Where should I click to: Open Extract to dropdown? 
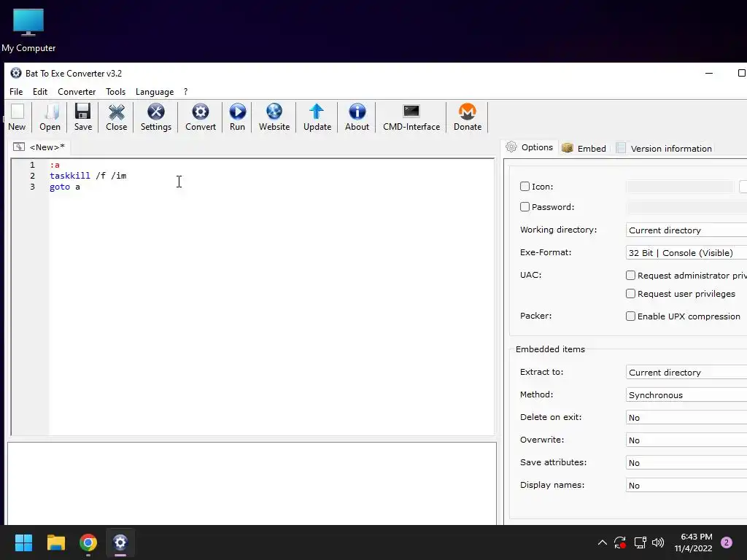point(686,373)
